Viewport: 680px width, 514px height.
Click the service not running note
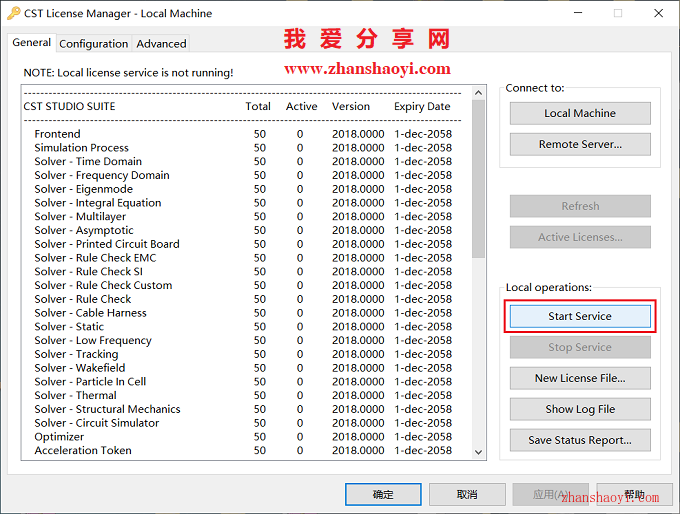pos(128,73)
